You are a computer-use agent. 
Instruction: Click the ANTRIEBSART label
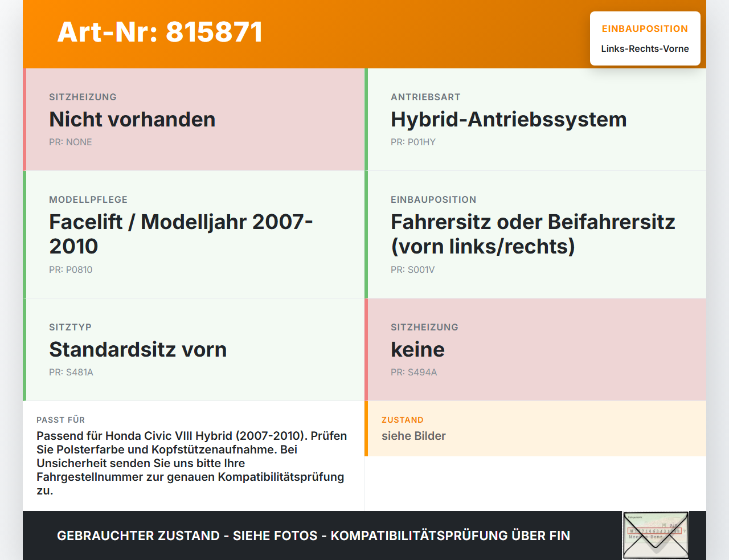425,97
